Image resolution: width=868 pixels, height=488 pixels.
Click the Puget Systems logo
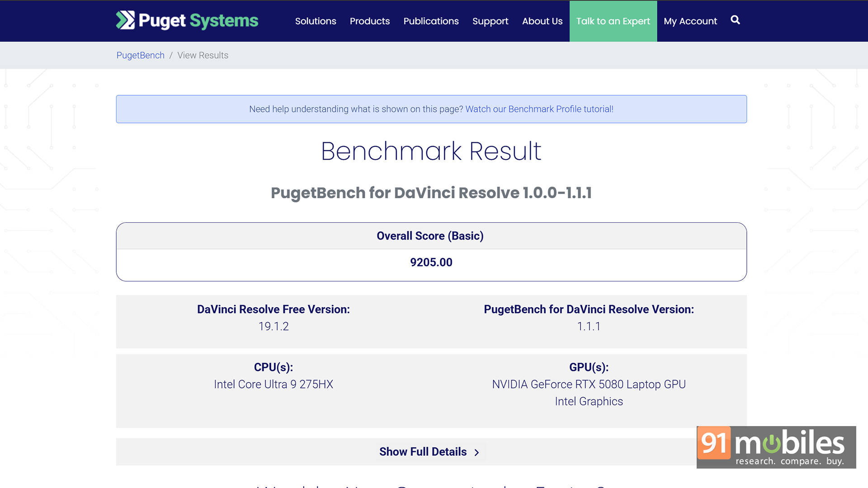pos(187,20)
